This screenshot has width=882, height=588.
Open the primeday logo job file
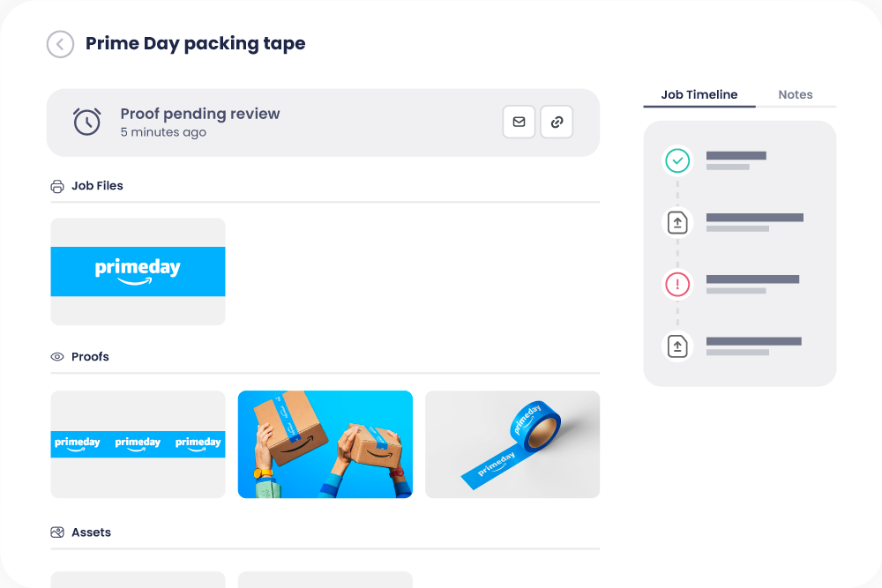click(x=138, y=271)
